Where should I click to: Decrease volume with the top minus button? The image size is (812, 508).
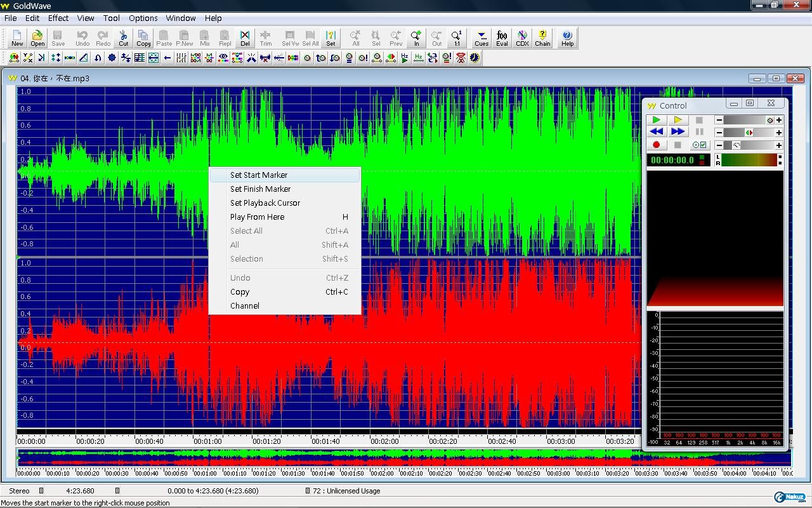coord(719,120)
